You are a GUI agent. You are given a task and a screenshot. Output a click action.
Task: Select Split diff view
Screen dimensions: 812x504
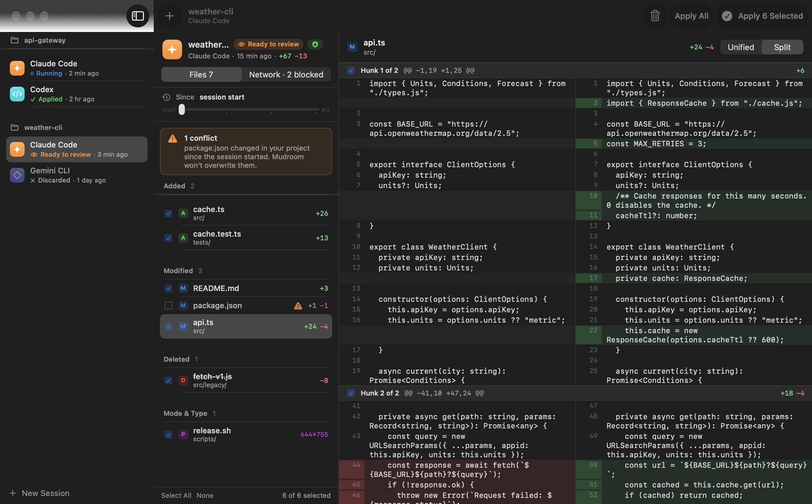[x=782, y=47]
